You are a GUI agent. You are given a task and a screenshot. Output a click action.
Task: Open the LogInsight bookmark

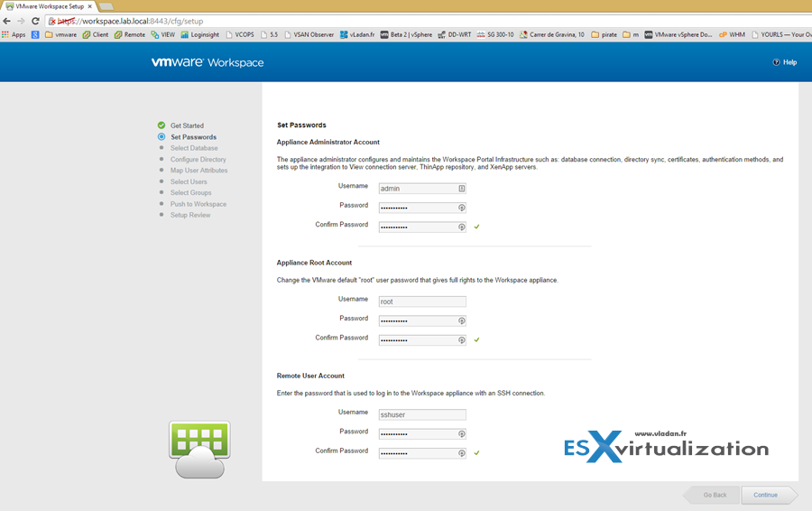point(200,34)
